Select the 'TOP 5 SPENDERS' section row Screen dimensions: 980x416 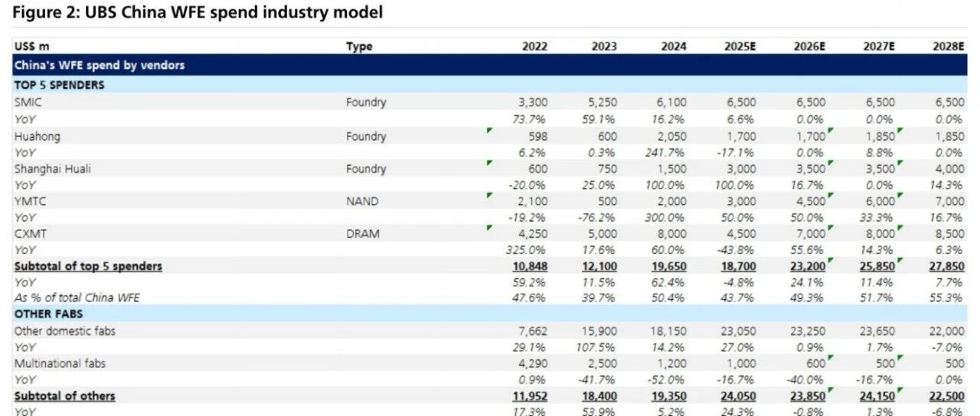tap(490, 85)
